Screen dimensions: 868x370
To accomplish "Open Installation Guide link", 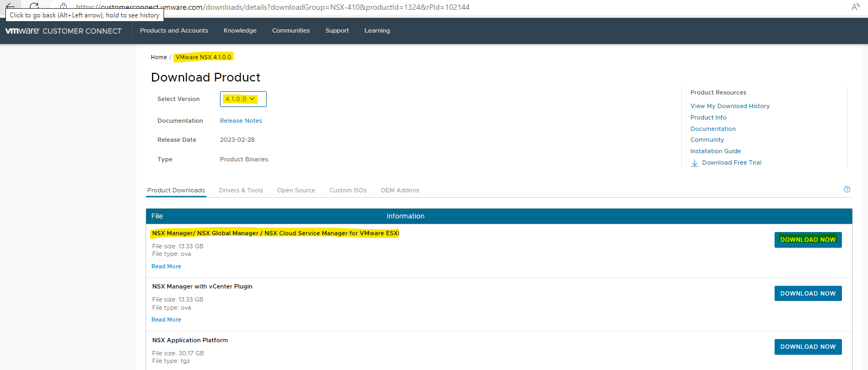I will click(715, 152).
